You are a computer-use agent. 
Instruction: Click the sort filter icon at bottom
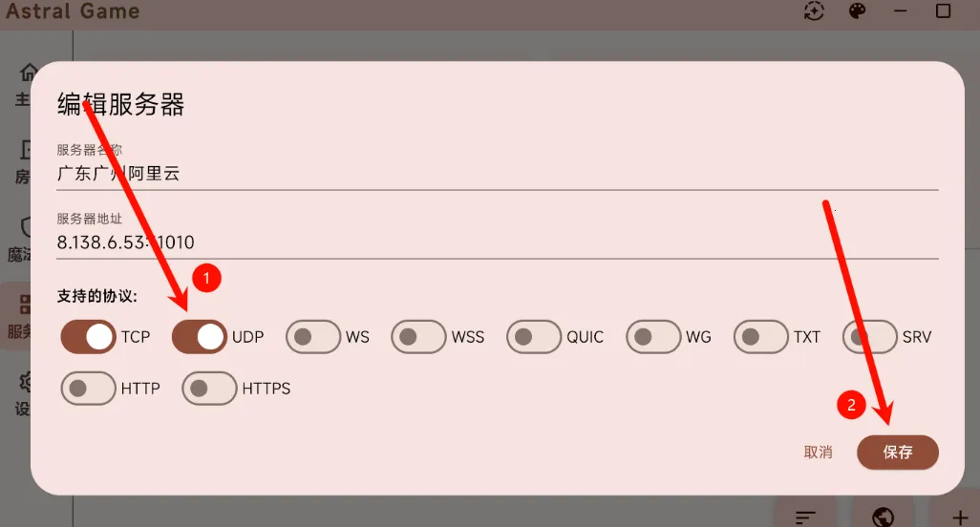[x=804, y=516]
